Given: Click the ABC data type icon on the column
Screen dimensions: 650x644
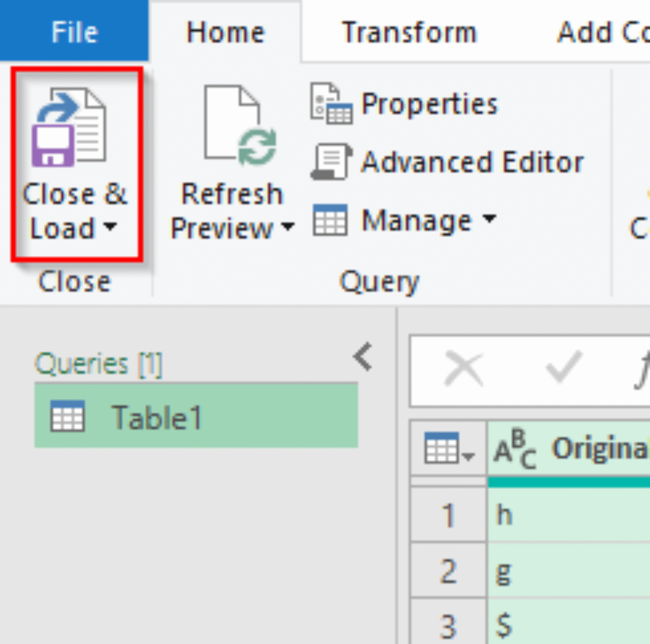Looking at the screenshot, I should click(515, 449).
